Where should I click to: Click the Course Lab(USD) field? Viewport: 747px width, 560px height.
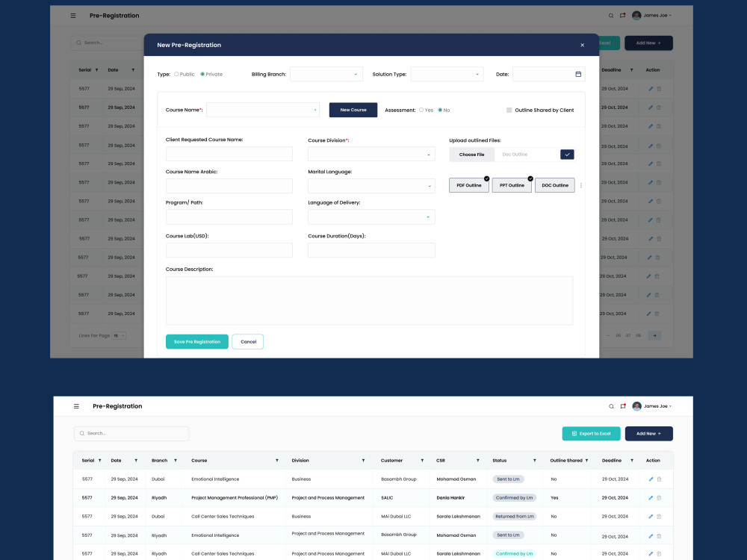[x=229, y=250]
